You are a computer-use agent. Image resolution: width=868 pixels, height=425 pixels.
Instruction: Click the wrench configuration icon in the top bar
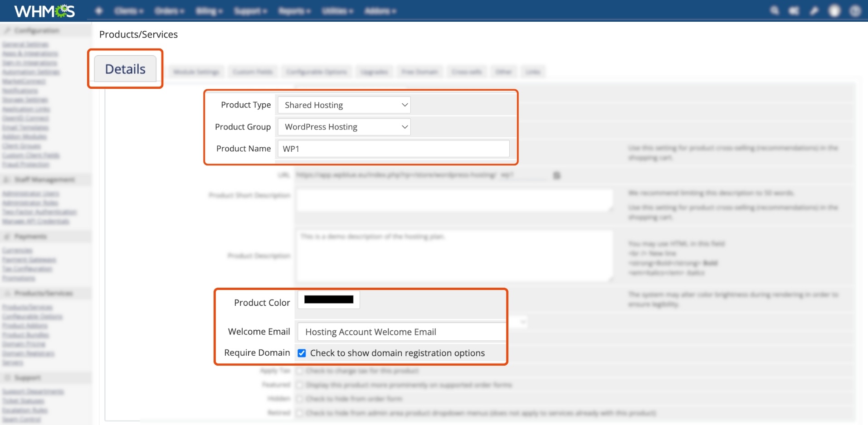pyautogui.click(x=814, y=11)
